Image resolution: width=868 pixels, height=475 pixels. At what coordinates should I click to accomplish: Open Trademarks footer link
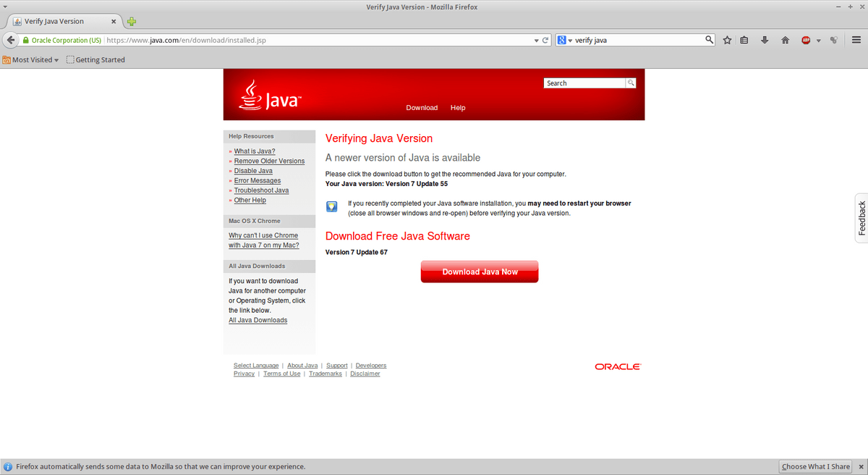325,374
